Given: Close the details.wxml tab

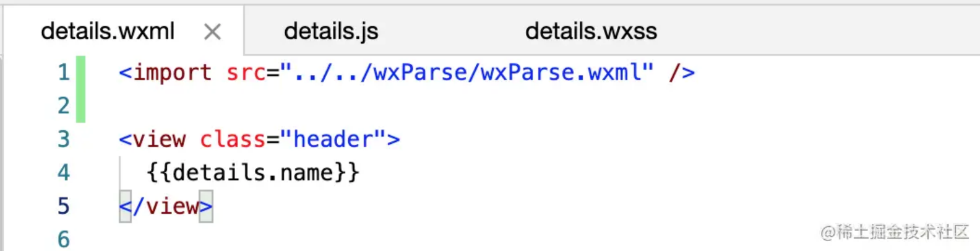Looking at the screenshot, I should (x=212, y=32).
